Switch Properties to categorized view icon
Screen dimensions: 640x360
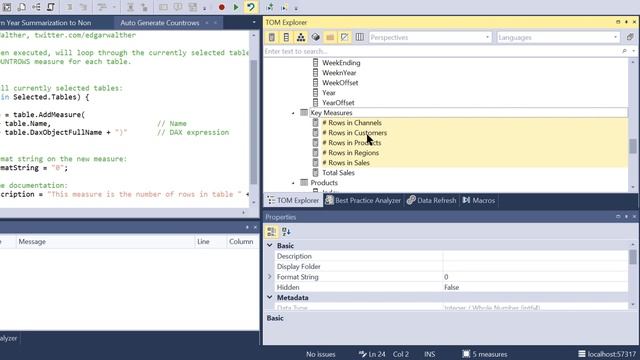[x=271, y=232]
